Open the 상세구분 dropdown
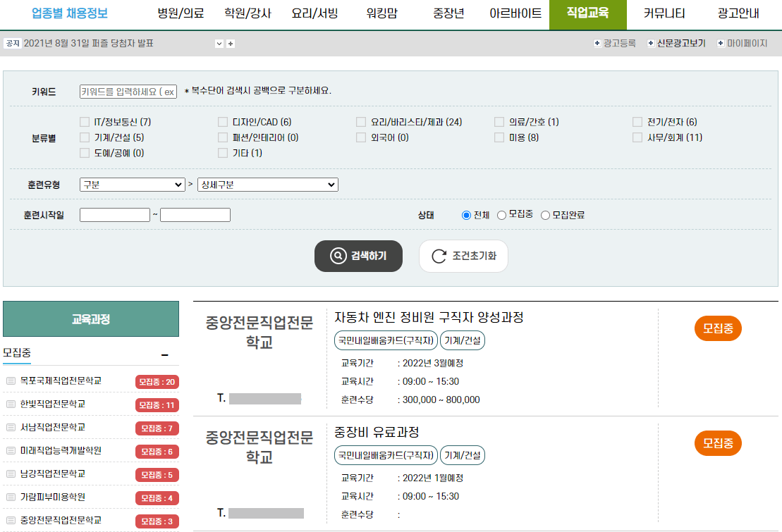This screenshot has height=532, width=782. coord(268,185)
